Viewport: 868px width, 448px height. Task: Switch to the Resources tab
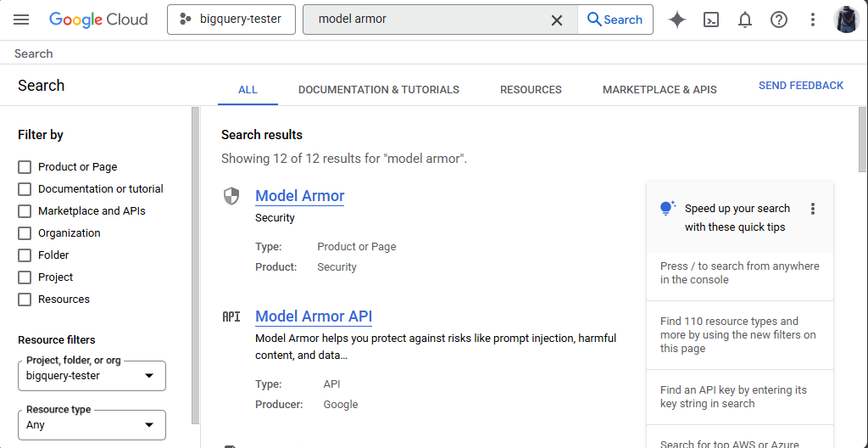click(x=531, y=89)
